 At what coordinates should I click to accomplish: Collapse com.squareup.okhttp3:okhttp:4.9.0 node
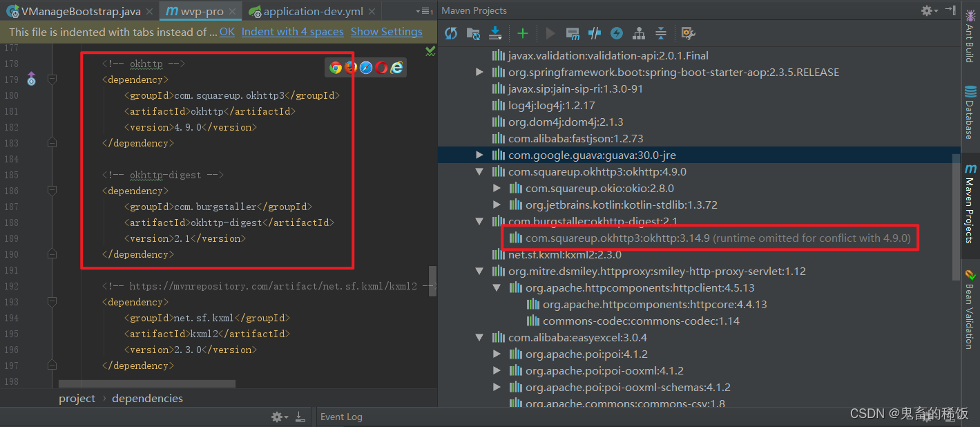click(x=479, y=172)
